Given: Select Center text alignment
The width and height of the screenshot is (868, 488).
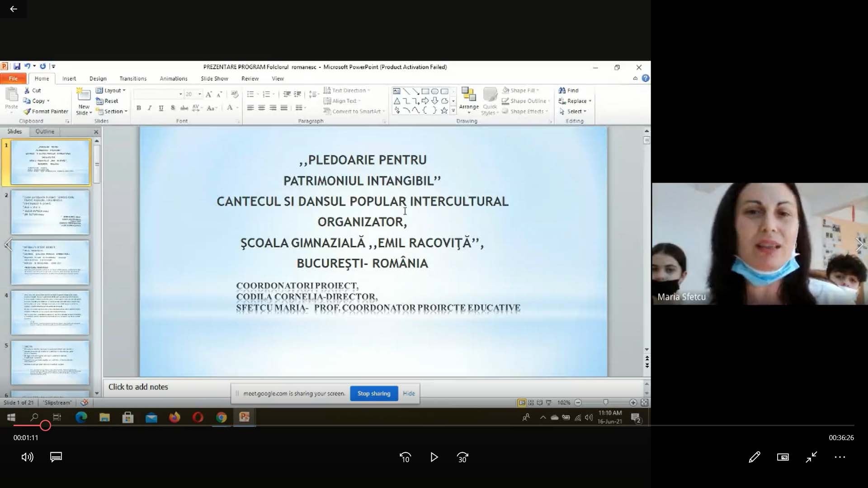Looking at the screenshot, I should click(x=262, y=108).
